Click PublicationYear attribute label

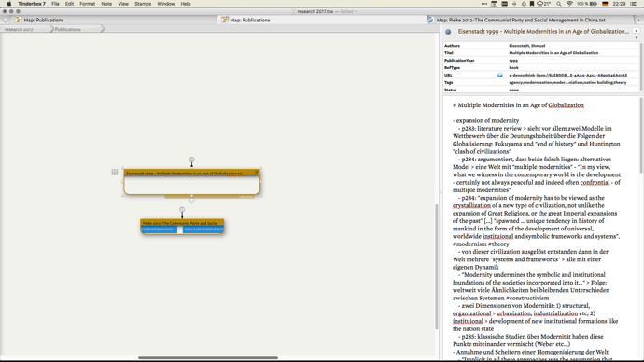(459, 61)
